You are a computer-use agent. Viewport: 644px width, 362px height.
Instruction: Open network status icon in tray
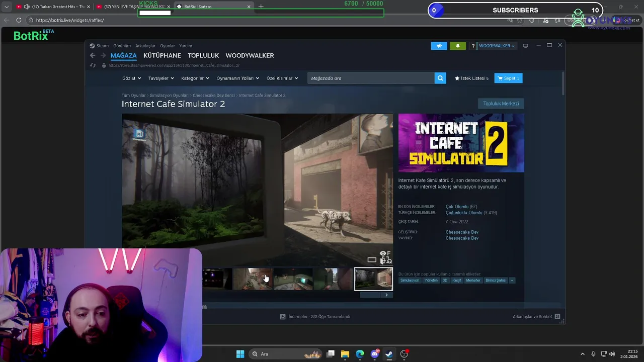coord(604,354)
